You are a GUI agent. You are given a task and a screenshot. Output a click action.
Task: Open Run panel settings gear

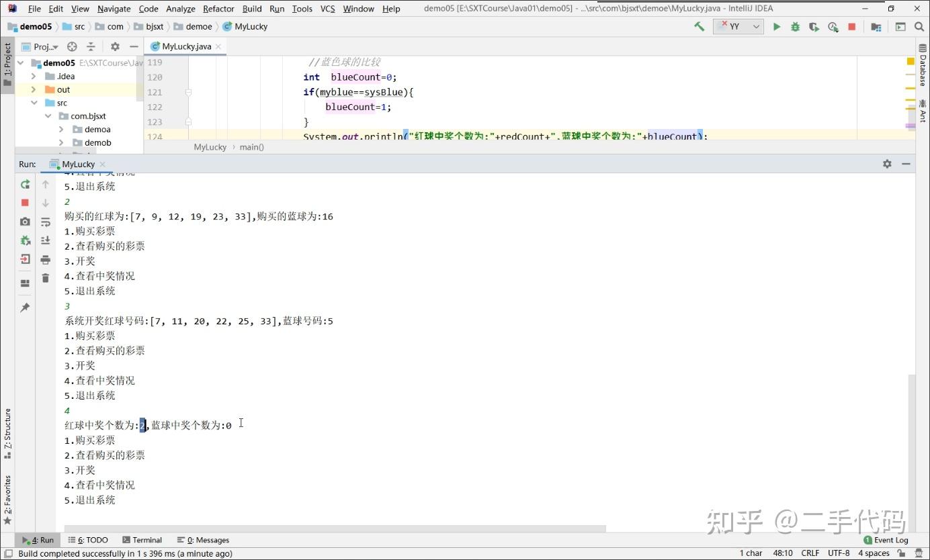887,164
